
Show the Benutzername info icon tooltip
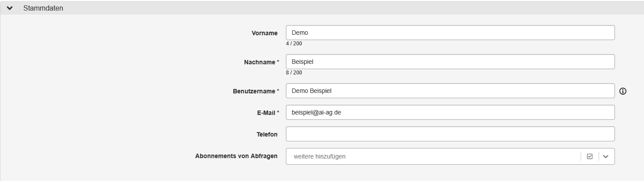[x=622, y=91]
